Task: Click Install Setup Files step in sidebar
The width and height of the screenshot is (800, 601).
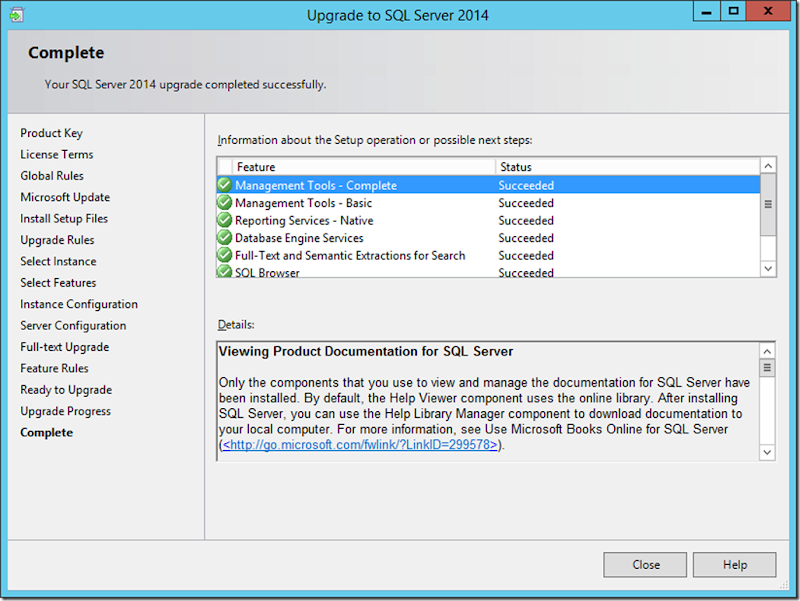Action: (x=64, y=218)
